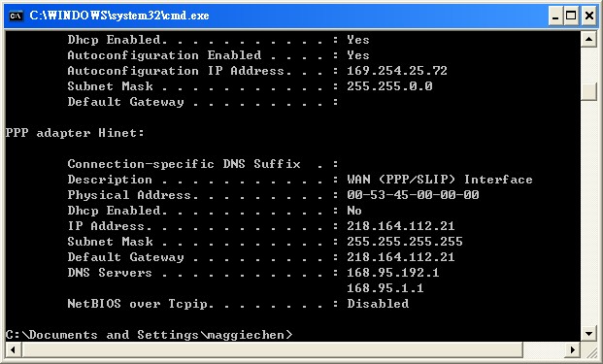Click the Default Gateway value 218.164.112.21
The height and width of the screenshot is (364, 603).
coord(400,257)
